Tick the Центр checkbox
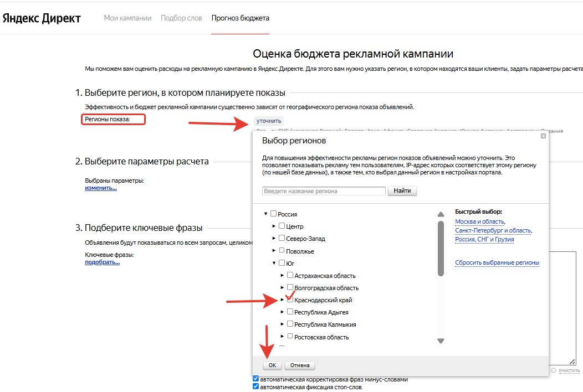 (x=282, y=226)
